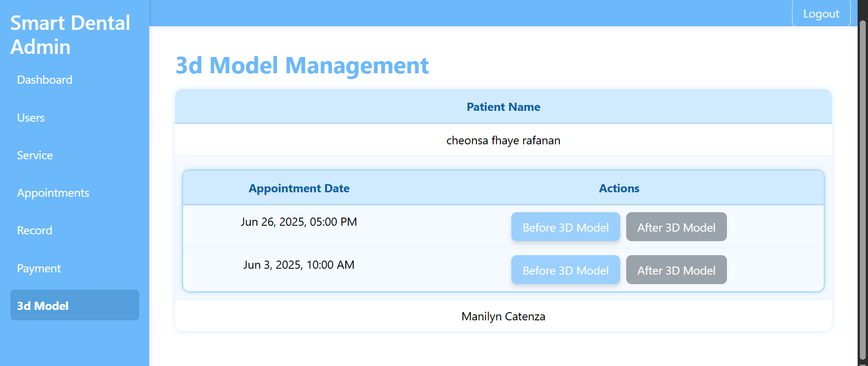868x366 pixels.
Task: Select Service in the sidebar menu
Action: coord(34,155)
